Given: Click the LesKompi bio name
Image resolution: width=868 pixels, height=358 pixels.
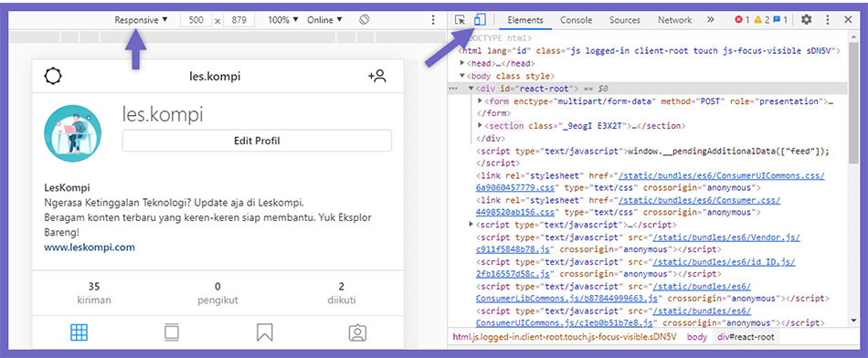Looking at the screenshot, I should point(67,187).
